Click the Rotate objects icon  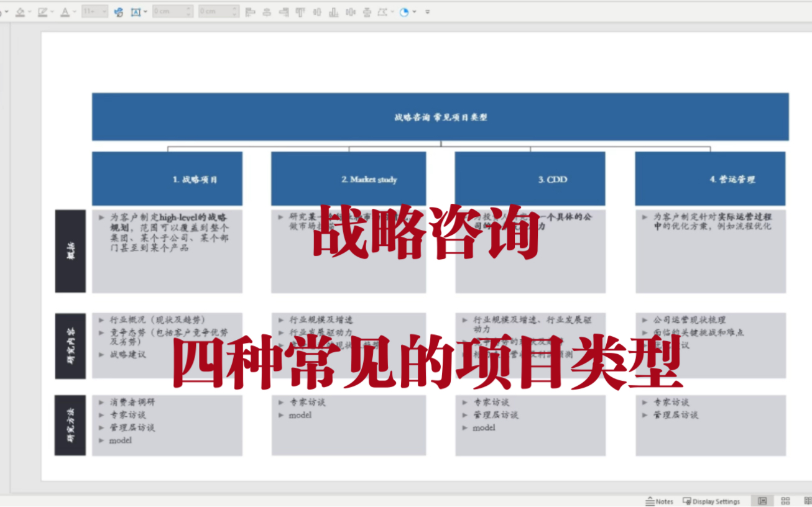382,12
